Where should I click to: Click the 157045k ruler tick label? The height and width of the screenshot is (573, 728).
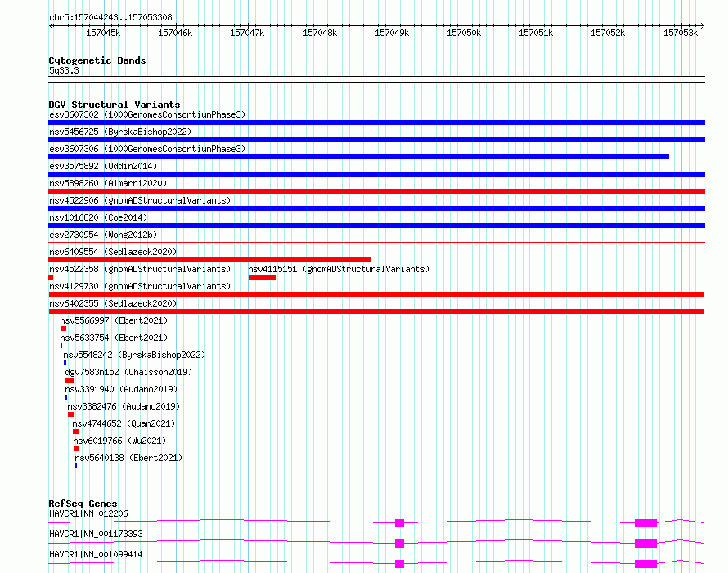point(103,34)
